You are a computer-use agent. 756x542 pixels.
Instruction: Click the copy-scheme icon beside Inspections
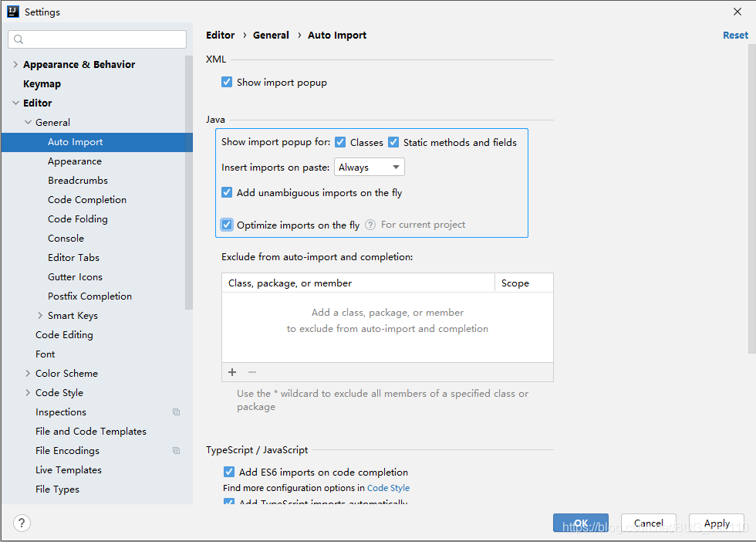[176, 412]
